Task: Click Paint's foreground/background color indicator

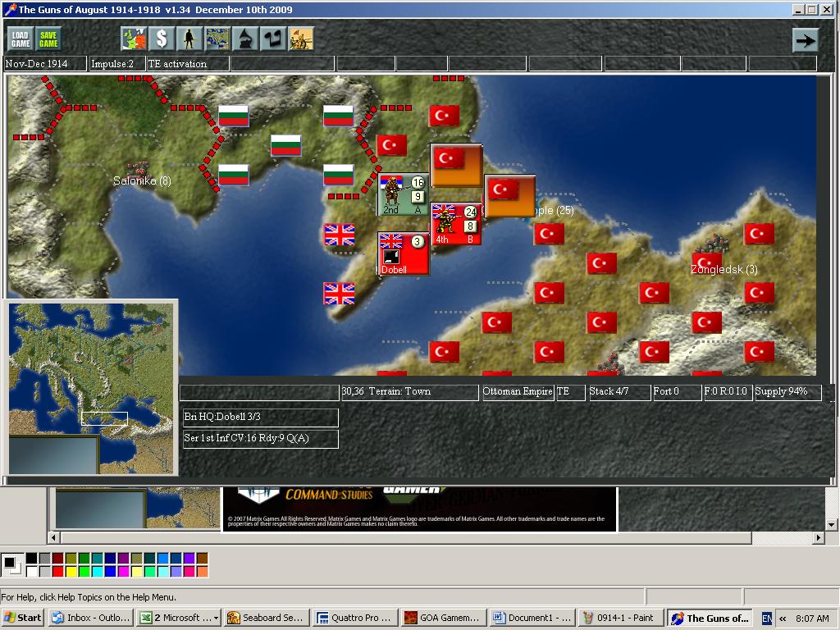Action: [x=11, y=565]
